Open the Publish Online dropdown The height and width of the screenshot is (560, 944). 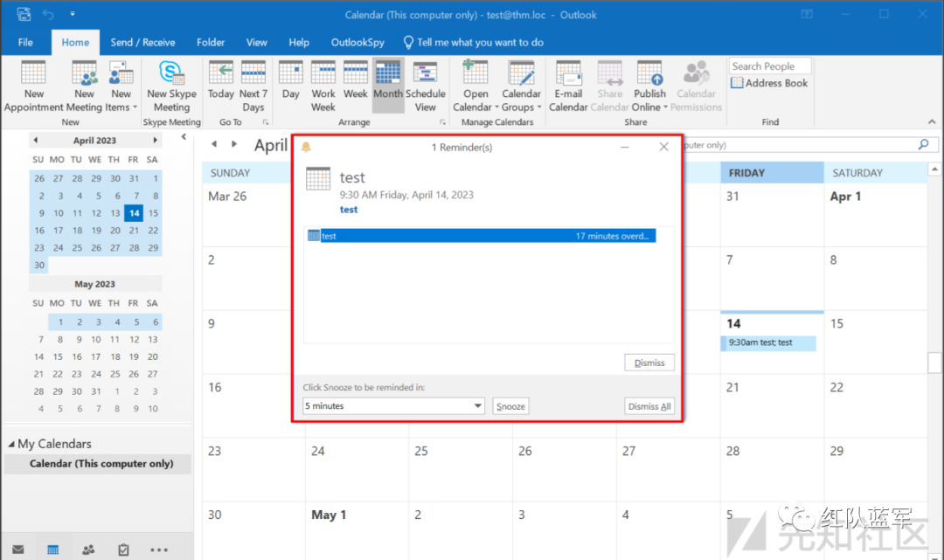point(649,86)
